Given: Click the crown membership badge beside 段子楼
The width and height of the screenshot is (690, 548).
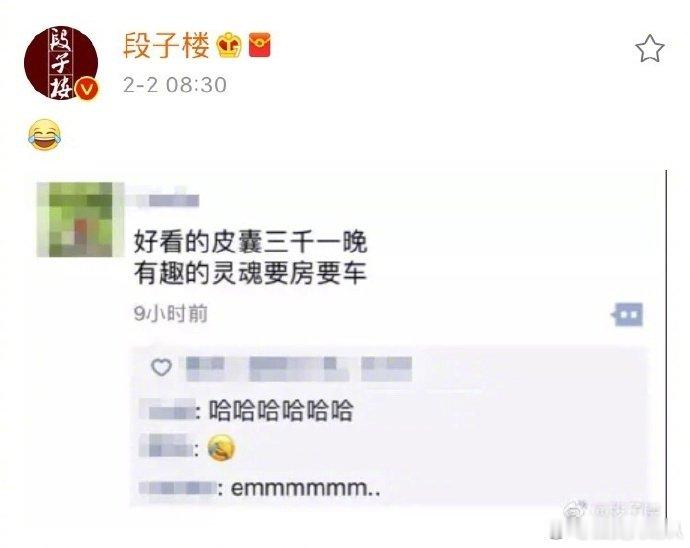Looking at the screenshot, I should [229, 46].
